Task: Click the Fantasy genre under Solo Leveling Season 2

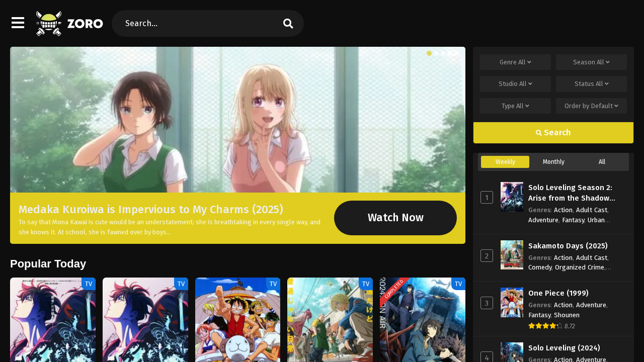Action: coord(573,220)
